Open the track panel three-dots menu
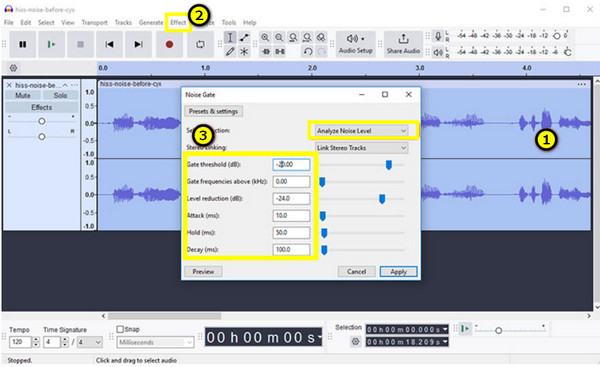 point(74,85)
